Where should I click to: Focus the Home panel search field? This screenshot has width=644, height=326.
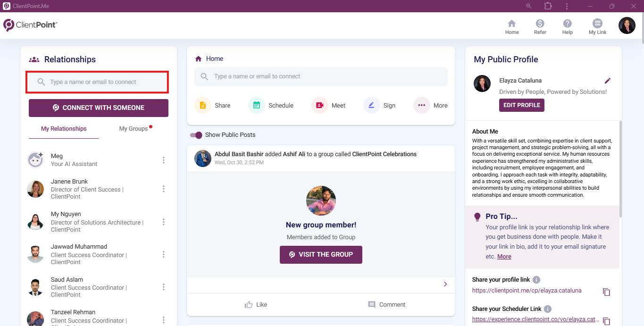click(x=321, y=76)
